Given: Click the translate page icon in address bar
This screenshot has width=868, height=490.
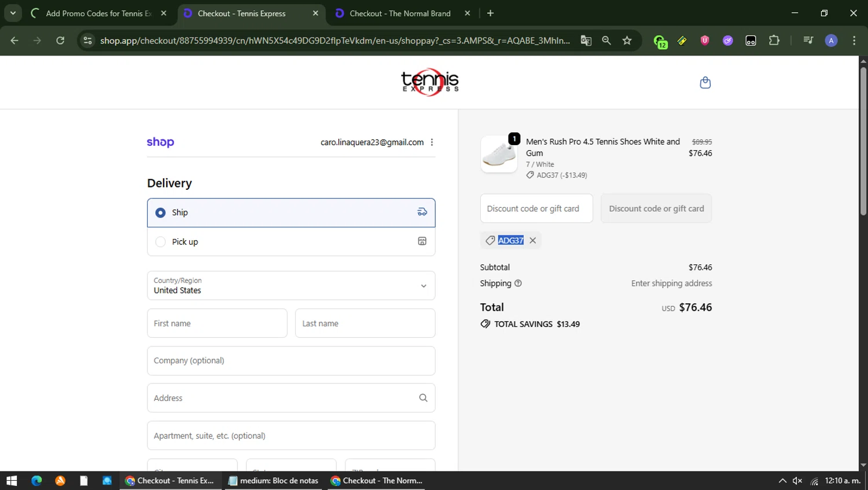Looking at the screenshot, I should coord(586,40).
